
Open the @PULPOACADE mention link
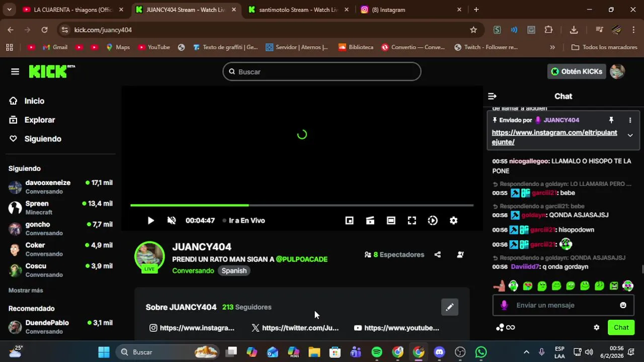coord(301,259)
